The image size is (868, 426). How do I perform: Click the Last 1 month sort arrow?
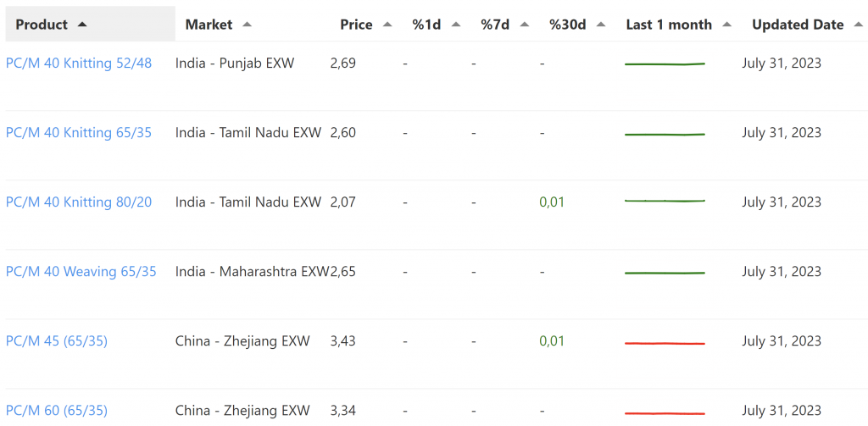pos(726,25)
